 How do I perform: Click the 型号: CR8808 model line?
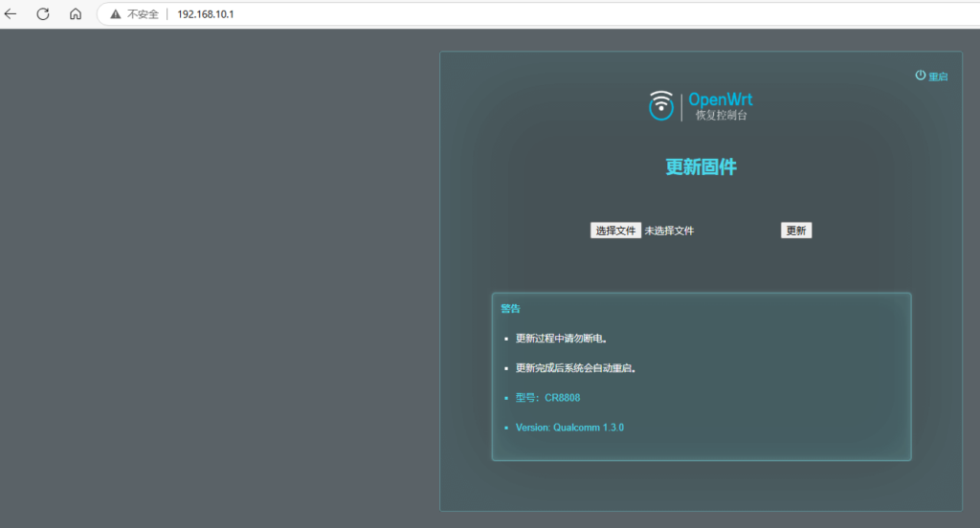[547, 398]
